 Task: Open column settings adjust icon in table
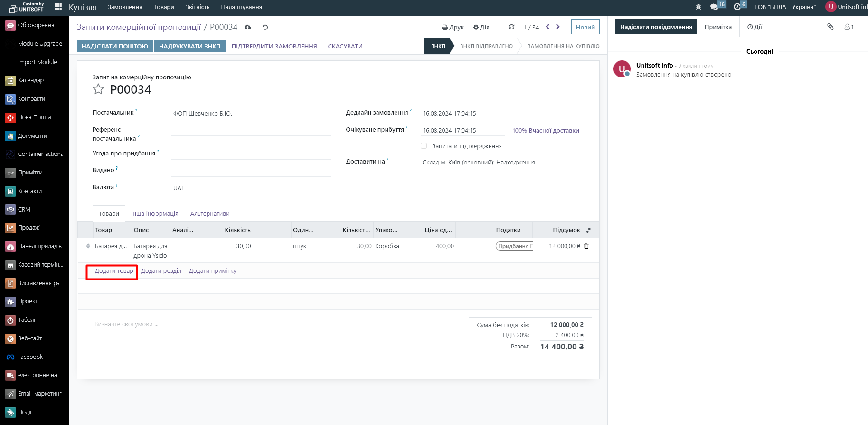588,230
